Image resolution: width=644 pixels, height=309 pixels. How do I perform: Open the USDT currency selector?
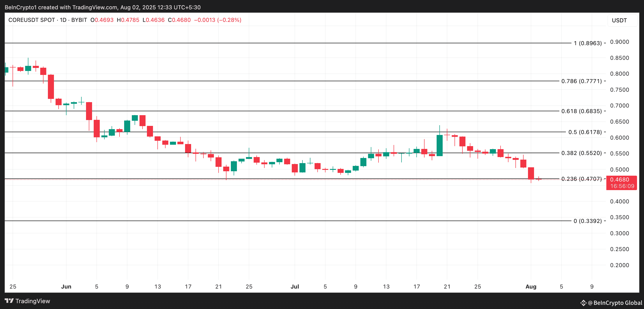[x=622, y=20]
